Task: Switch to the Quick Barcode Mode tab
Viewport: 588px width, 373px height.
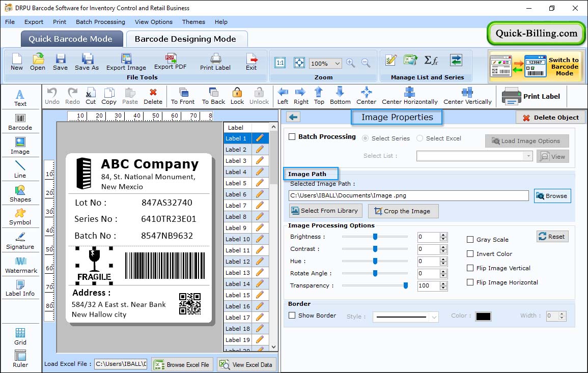Action: (71, 39)
